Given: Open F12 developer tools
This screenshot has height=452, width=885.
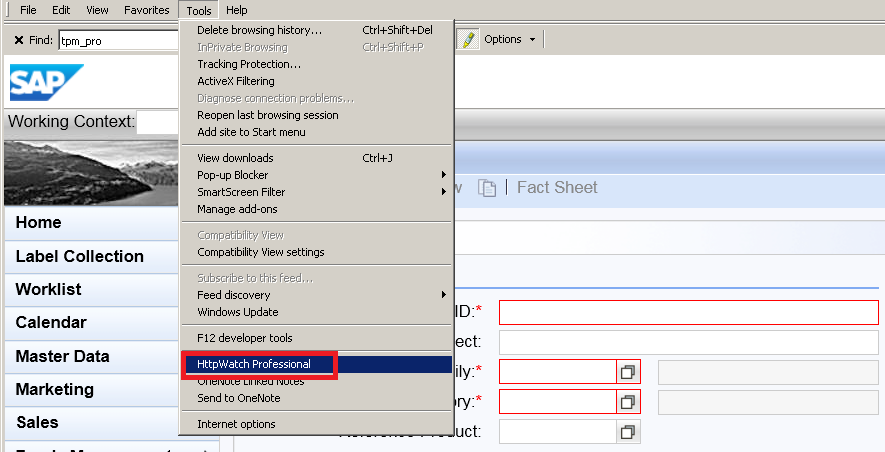Looking at the screenshot, I should [316, 337].
